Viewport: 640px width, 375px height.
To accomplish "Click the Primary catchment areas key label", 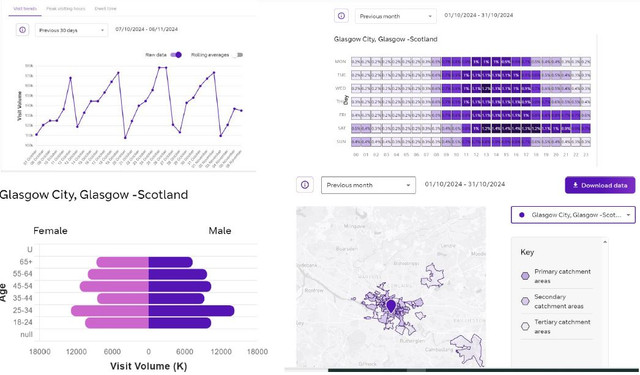I will 562,276.
